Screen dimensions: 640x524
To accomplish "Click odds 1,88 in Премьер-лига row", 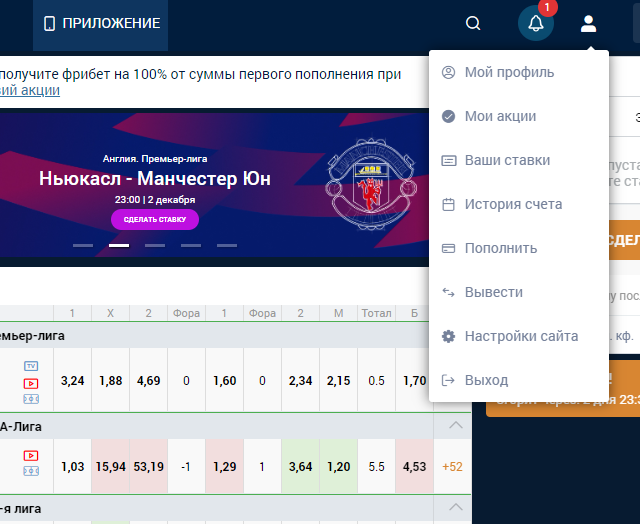I will click(110, 381).
